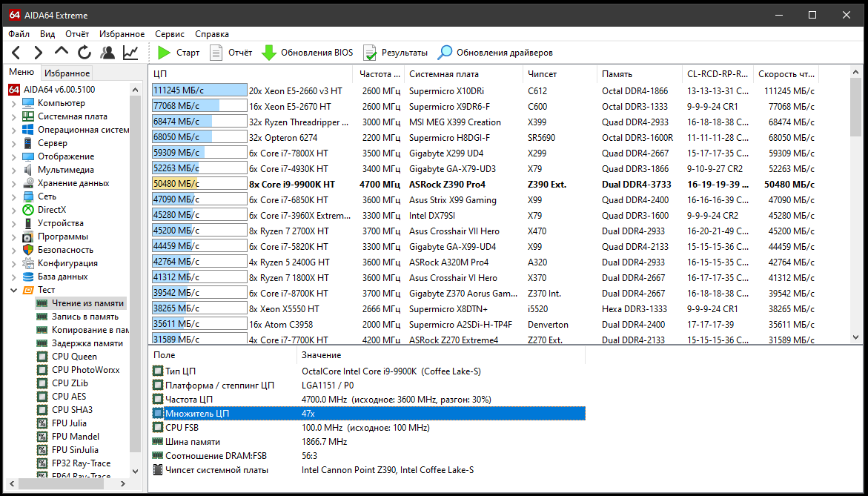Screen dimensions: 868x496
Task: Open the Сервис menu
Action: point(170,34)
